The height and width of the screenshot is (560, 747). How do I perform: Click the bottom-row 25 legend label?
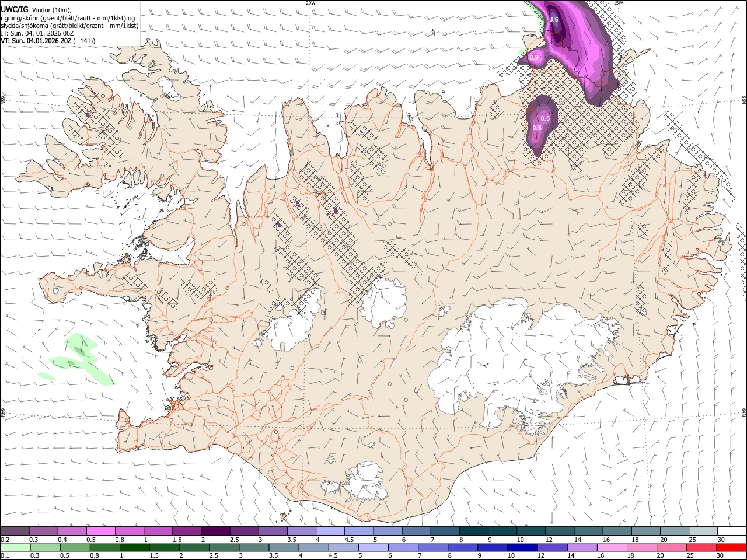pyautogui.click(x=692, y=555)
